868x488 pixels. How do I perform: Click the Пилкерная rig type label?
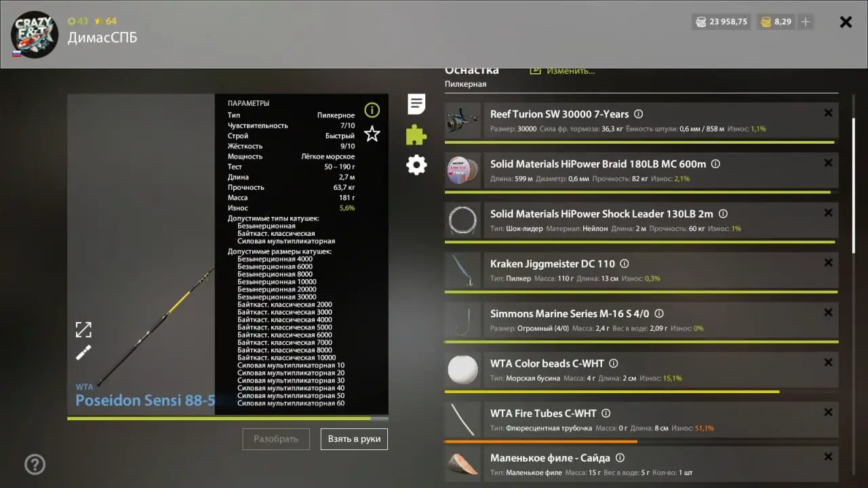[465, 84]
